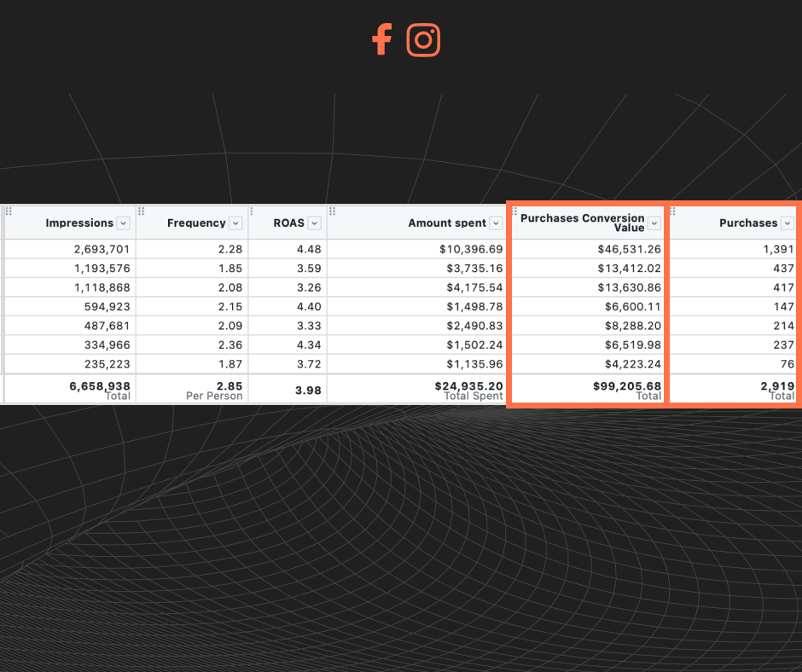Grab Purchases Conversion Value column drag handle
Image resolution: width=802 pixels, height=672 pixels.
point(514,211)
